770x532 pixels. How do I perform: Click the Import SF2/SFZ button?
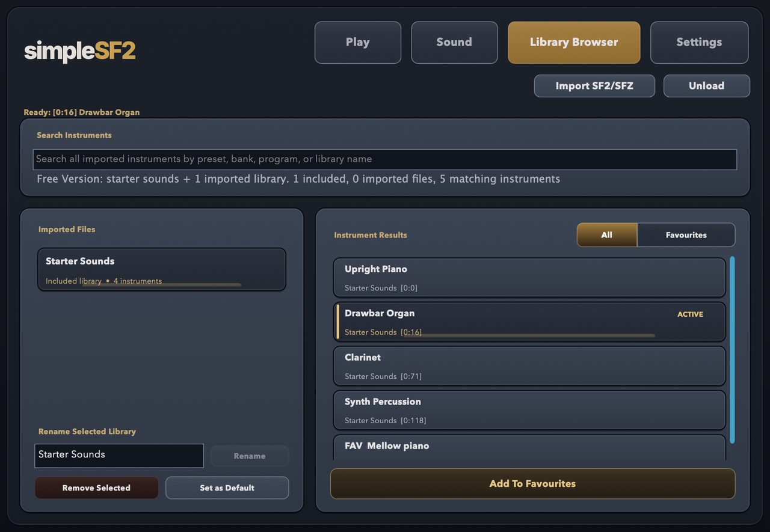(x=594, y=85)
